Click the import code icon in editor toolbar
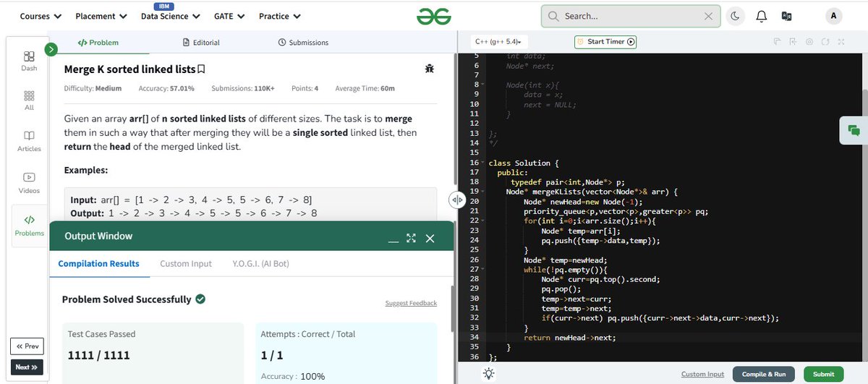The height and width of the screenshot is (384, 868). (793, 42)
